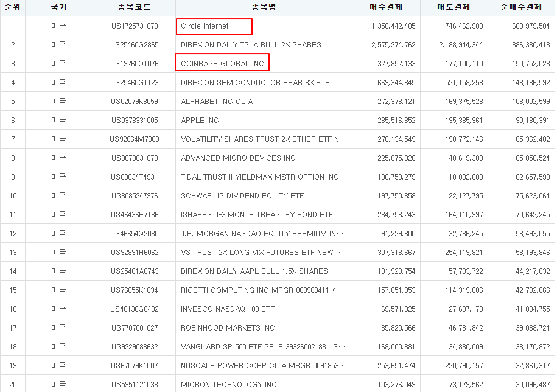
Task: Click stock code US7707001027
Action: coord(135,327)
